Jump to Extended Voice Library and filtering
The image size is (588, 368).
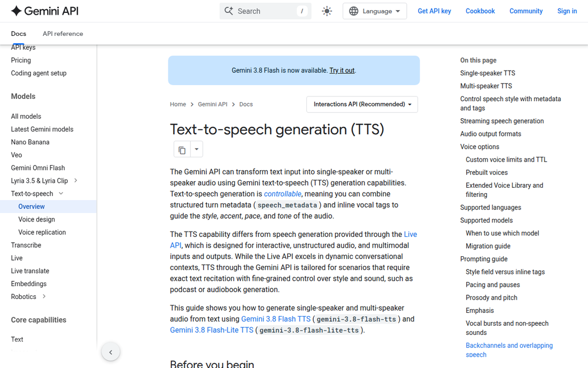505,190
